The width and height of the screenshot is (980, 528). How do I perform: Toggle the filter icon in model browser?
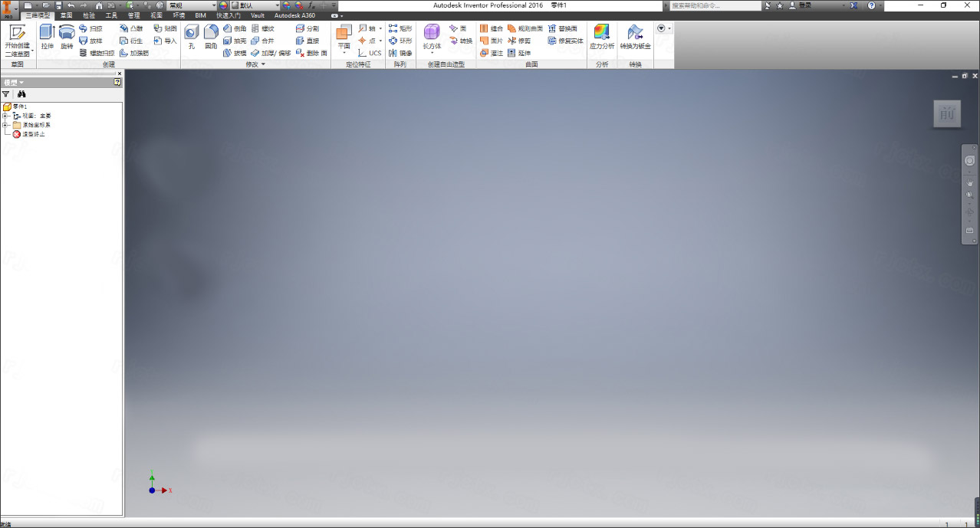click(x=6, y=93)
